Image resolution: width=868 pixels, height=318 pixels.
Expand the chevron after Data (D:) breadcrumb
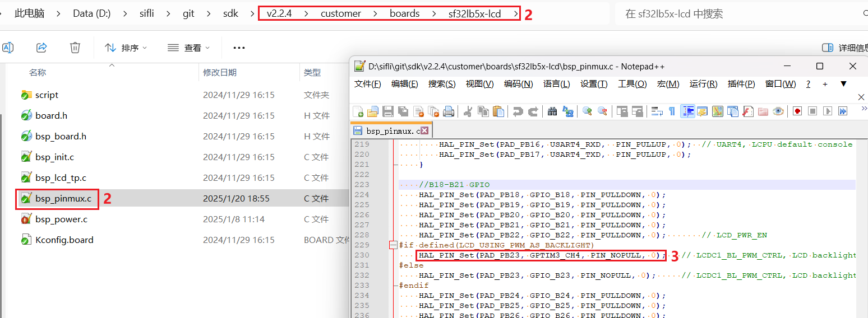[124, 13]
